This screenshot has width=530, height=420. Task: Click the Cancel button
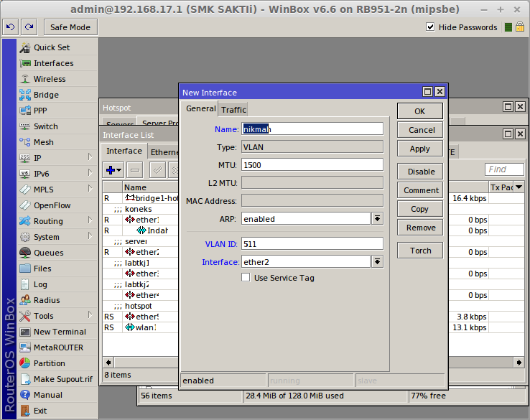point(420,130)
